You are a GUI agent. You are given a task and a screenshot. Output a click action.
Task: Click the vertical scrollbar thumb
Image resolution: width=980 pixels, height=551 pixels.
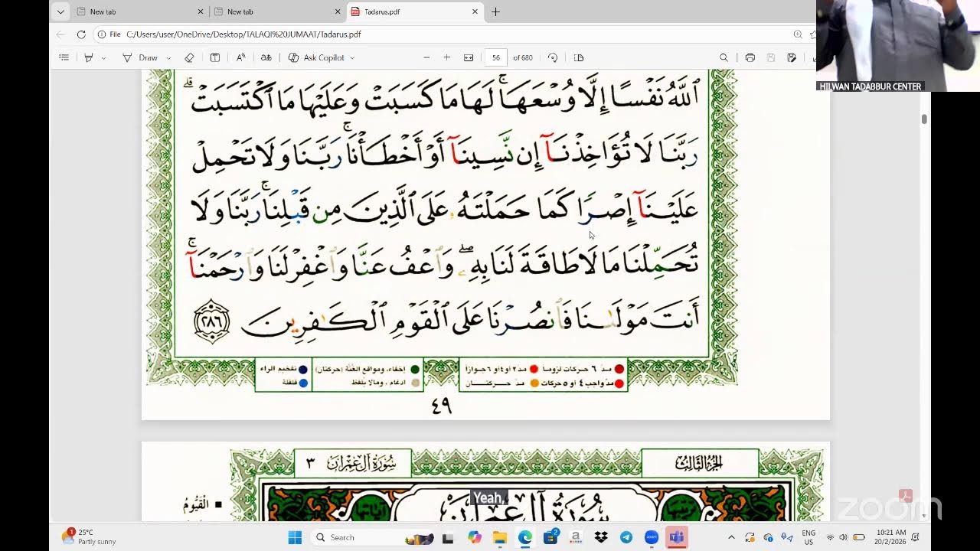924,119
